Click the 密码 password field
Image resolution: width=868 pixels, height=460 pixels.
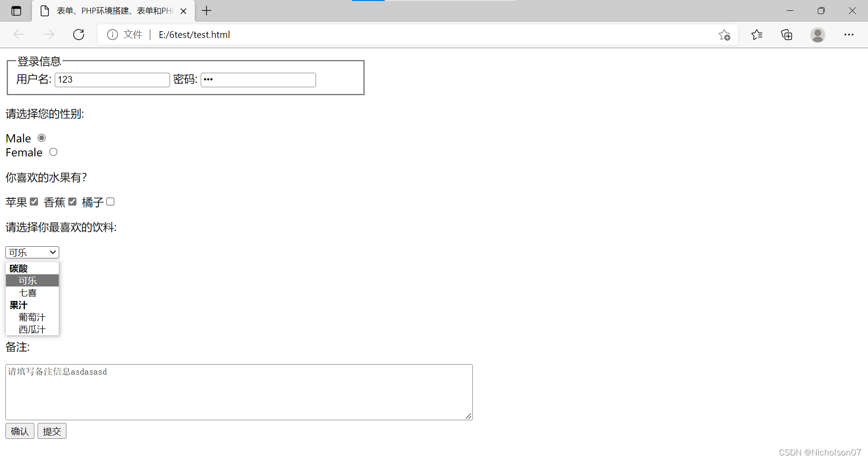(258, 80)
